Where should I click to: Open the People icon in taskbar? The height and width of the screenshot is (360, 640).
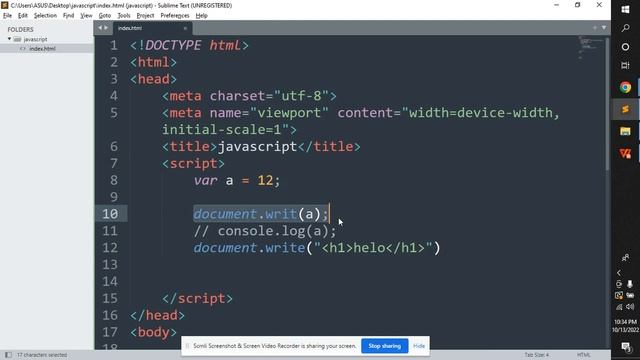pos(625,258)
